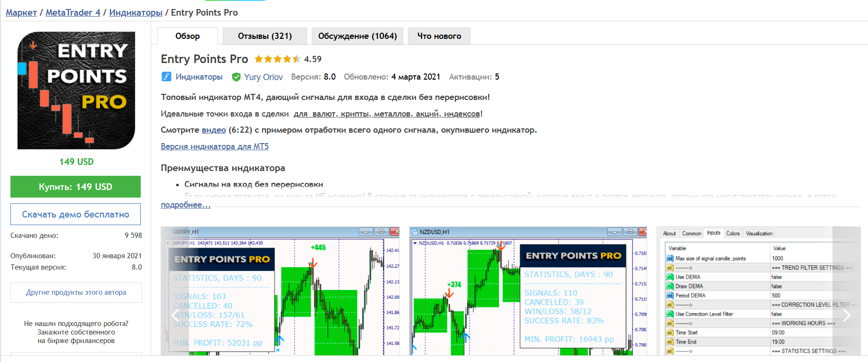The image size is (868, 362).
Task: Click Скачать демо бесплатно button
Action: coord(76,214)
